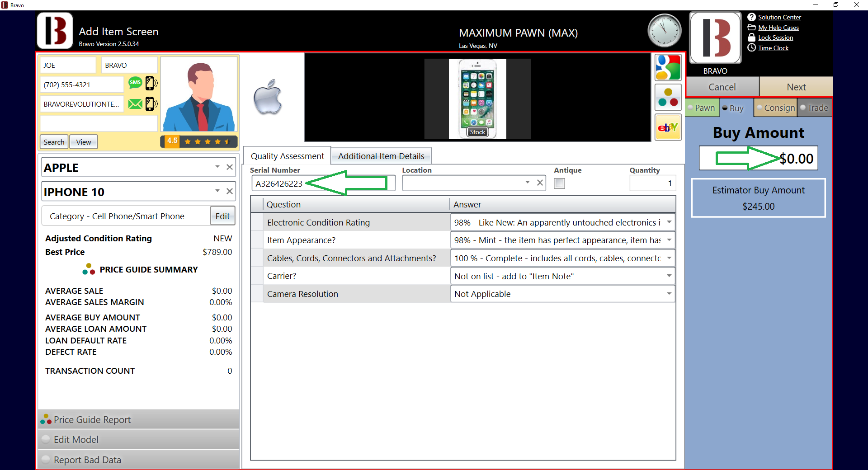Image resolution: width=868 pixels, height=470 pixels.
Task: Click the Next button
Action: tap(796, 87)
